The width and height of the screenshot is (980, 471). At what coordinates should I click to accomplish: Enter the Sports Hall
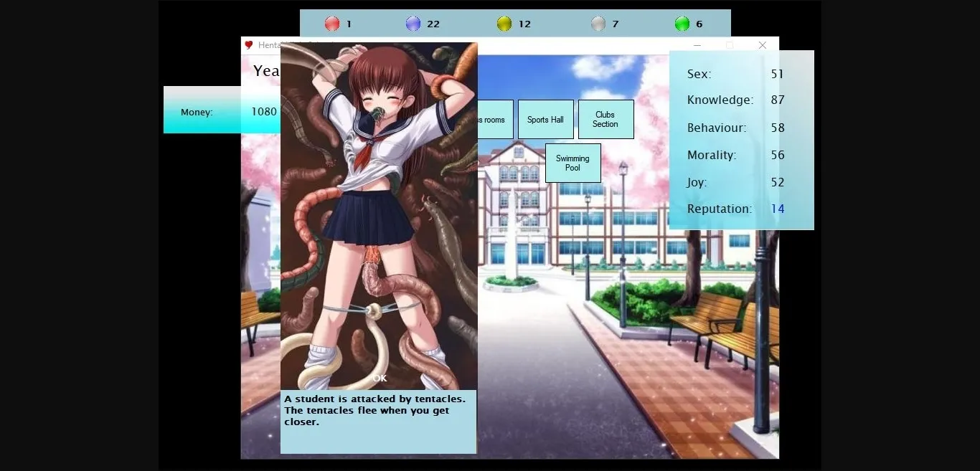click(545, 119)
